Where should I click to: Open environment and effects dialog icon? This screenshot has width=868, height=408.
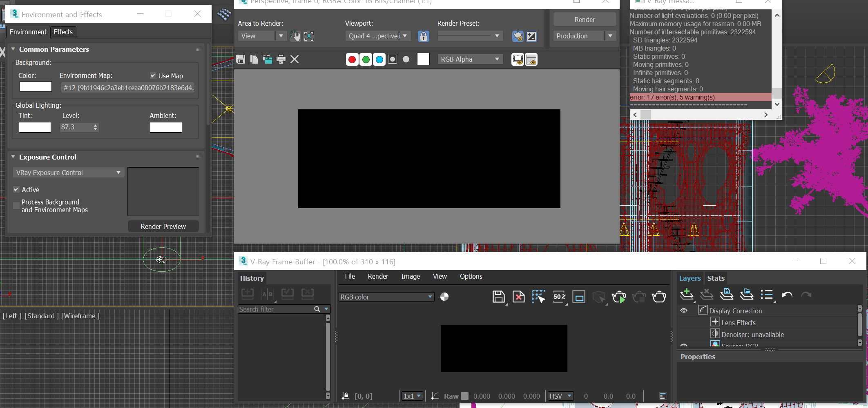[531, 36]
